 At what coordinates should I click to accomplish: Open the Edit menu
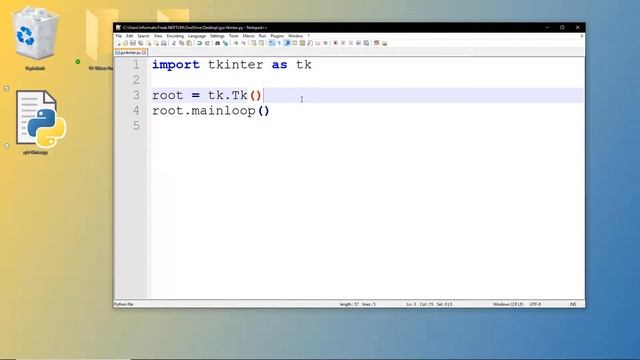pos(129,36)
